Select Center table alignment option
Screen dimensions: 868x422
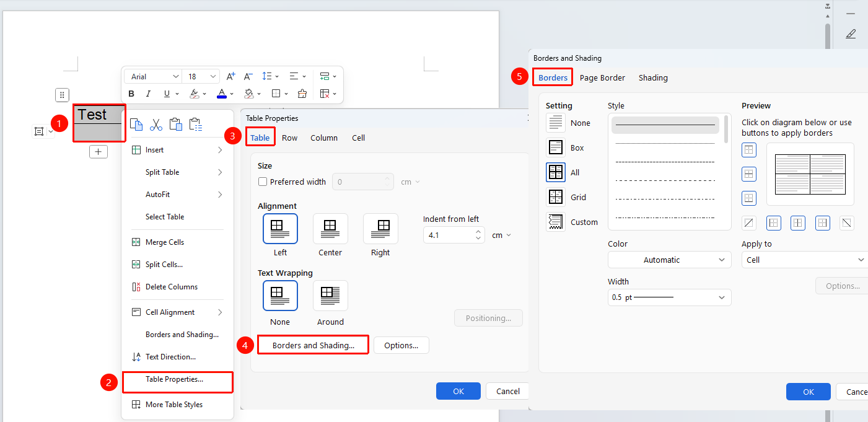pyautogui.click(x=330, y=229)
